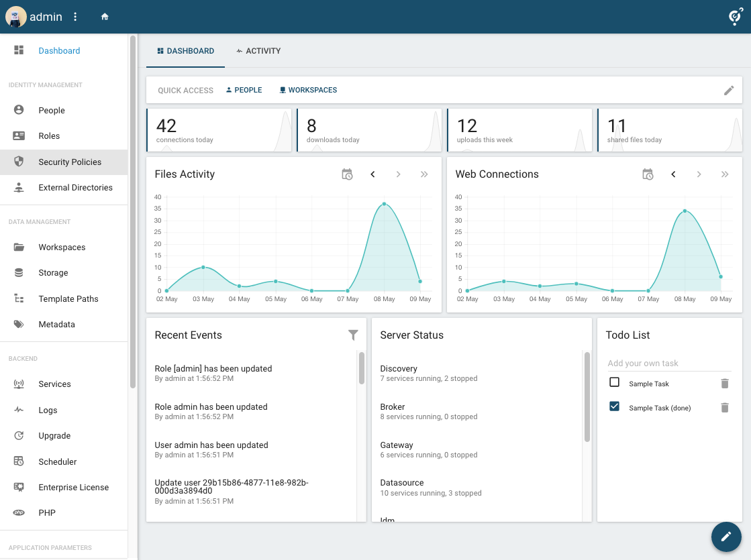Open the Files Activity calendar date picker
This screenshot has width=751, height=560.
point(347,174)
